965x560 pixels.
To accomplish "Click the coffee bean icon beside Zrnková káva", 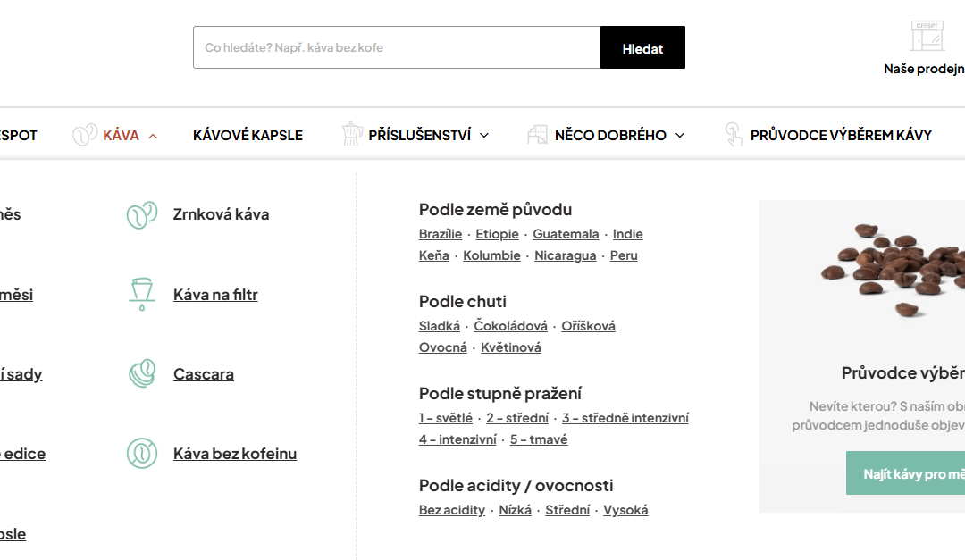I will coord(142,214).
